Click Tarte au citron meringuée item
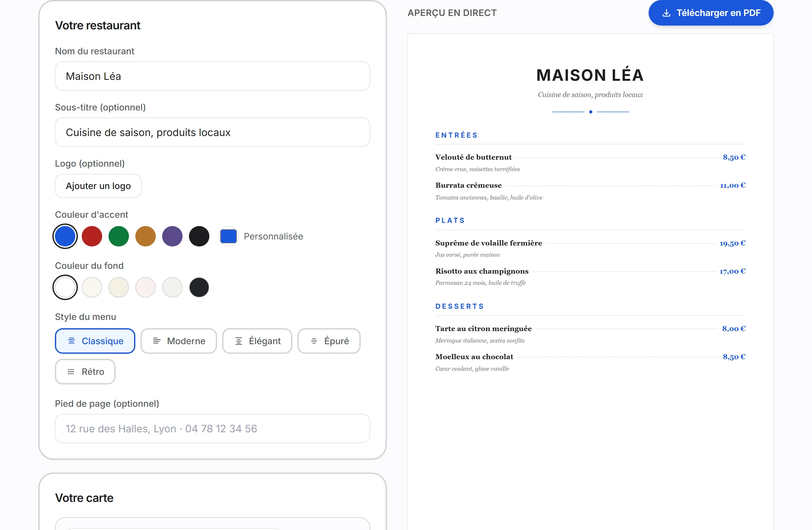Screen dimensions: 812x530 pyautogui.click(x=484, y=329)
